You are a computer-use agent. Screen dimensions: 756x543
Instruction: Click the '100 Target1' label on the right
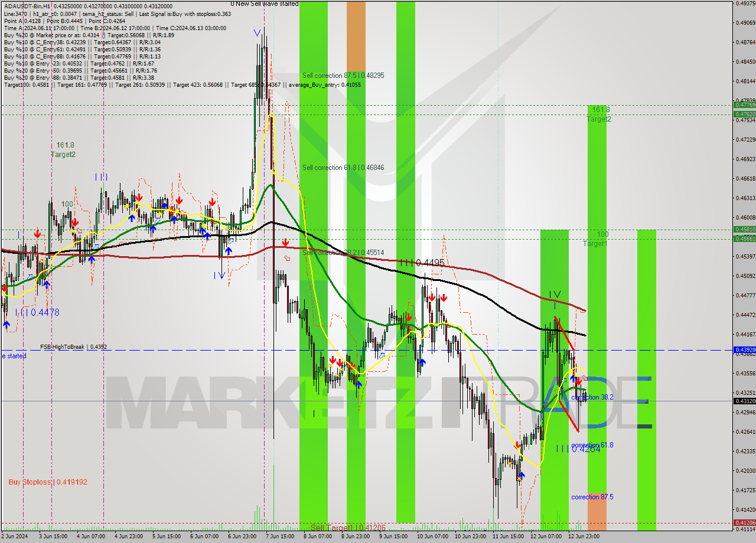[595, 239]
